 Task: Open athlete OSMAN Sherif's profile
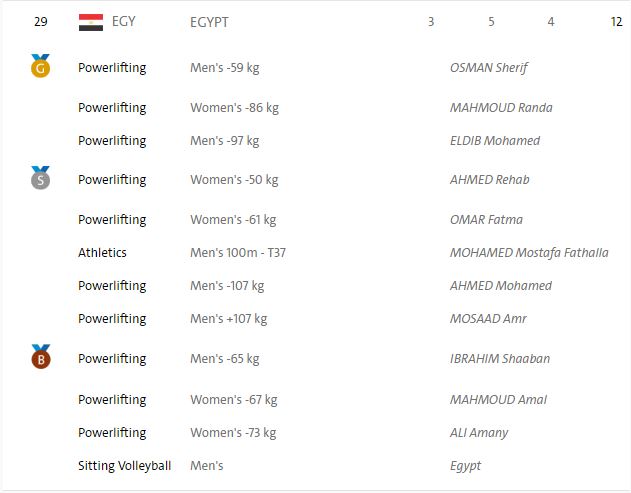488,68
